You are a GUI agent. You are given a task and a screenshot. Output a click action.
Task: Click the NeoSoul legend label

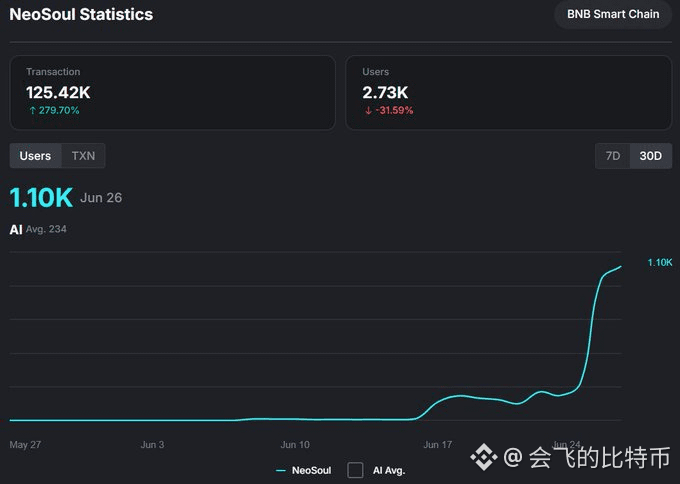click(311, 471)
